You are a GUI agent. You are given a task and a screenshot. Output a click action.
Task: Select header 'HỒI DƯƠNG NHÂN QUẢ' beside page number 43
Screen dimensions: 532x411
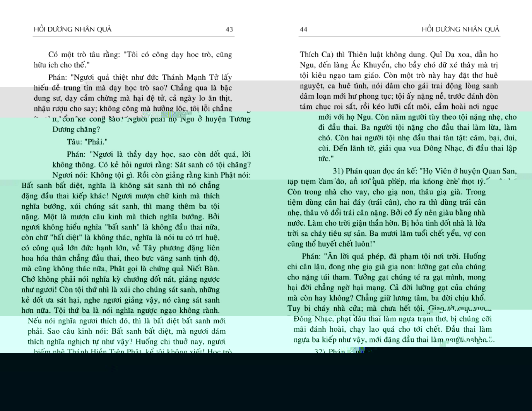(73, 29)
